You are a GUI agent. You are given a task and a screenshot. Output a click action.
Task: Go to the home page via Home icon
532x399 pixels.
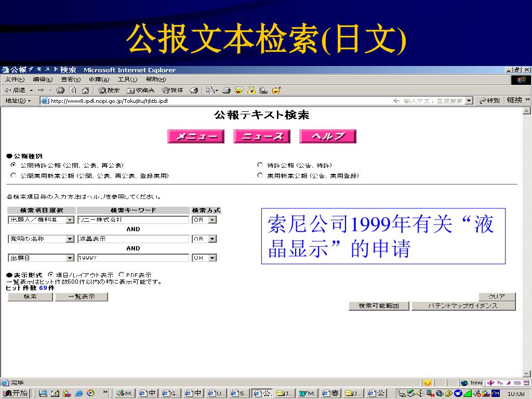[85, 90]
